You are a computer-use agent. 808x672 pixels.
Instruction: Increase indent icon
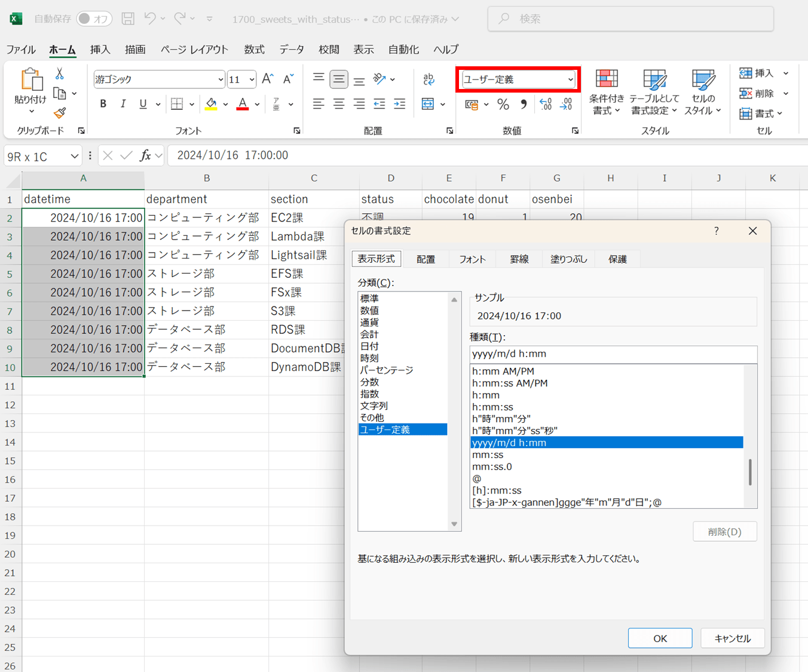(x=400, y=104)
